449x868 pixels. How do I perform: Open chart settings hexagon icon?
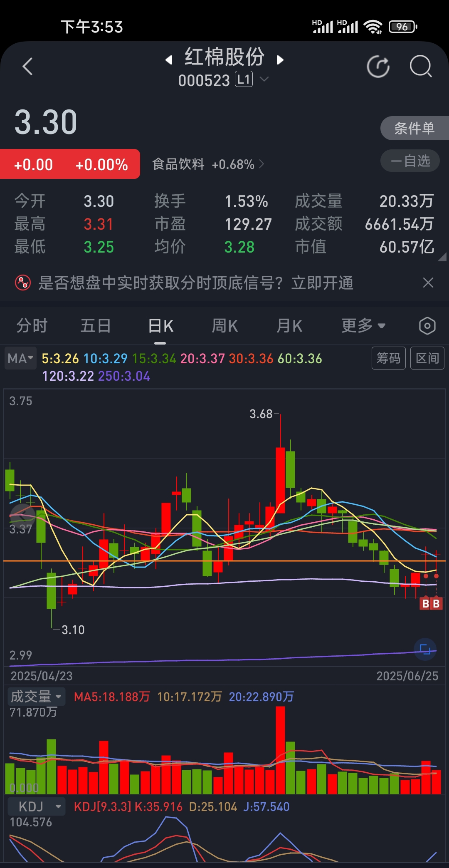pos(427,326)
